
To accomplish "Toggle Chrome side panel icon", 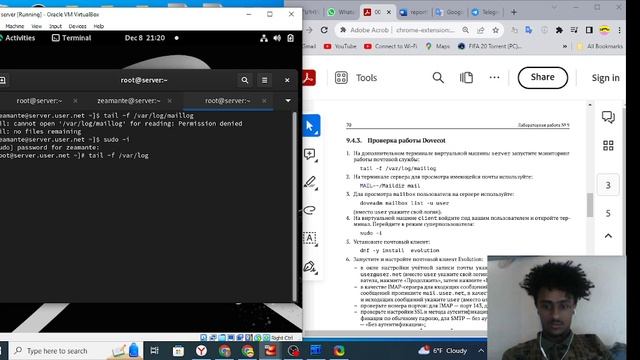I will coord(589,30).
